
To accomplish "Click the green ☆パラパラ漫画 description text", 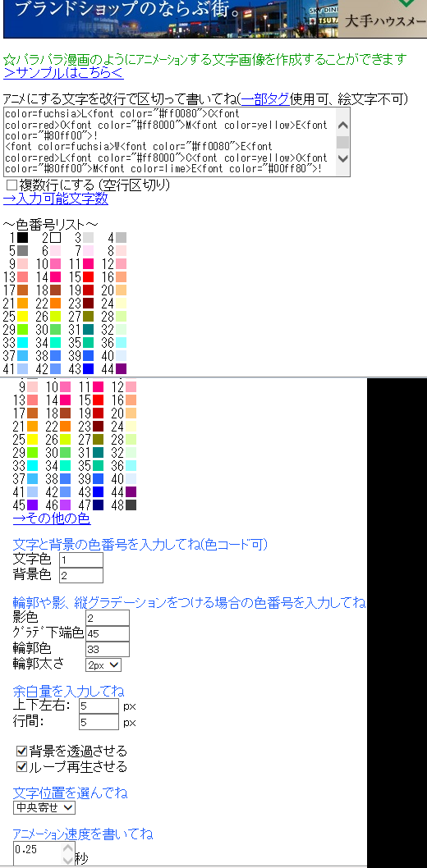I will 205,59.
